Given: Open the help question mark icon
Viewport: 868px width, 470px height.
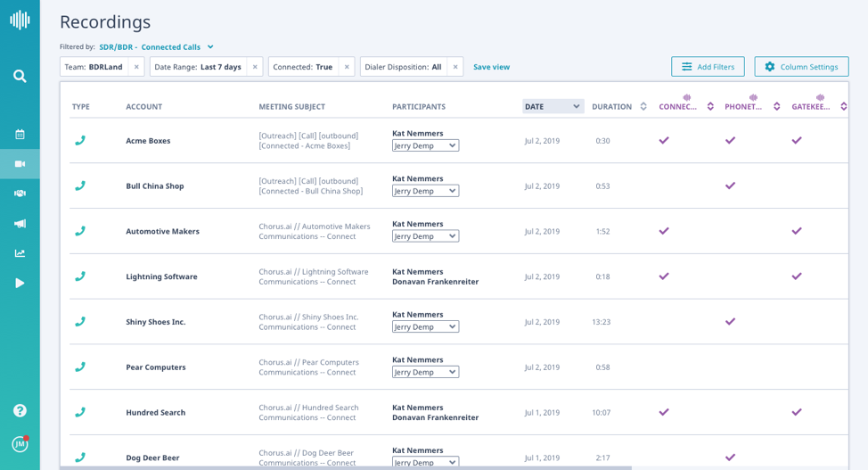Looking at the screenshot, I should [20, 411].
